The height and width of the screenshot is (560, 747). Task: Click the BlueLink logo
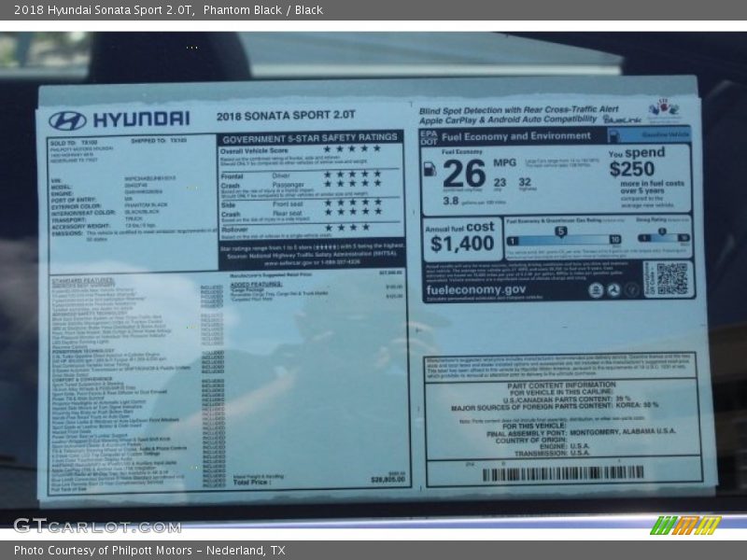(622, 119)
